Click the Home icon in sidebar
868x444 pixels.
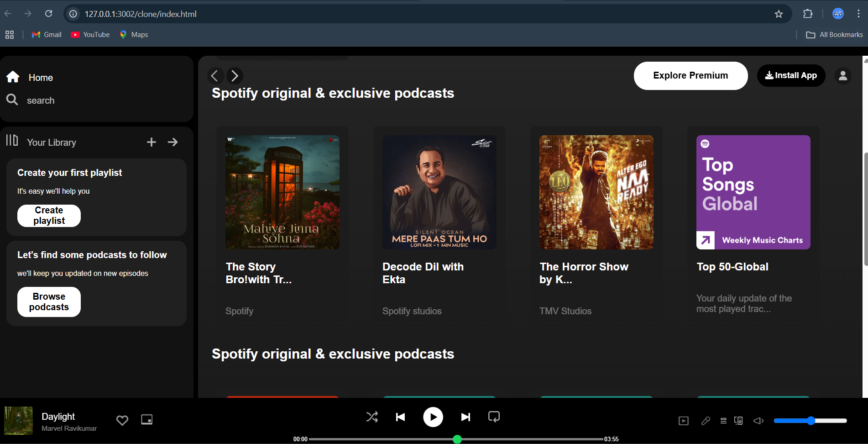pyautogui.click(x=13, y=77)
